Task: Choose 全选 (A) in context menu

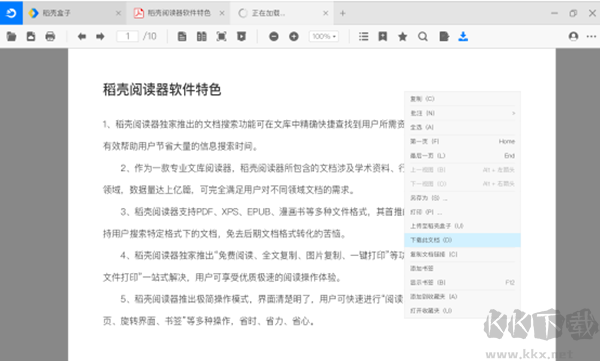Action: tap(462, 127)
